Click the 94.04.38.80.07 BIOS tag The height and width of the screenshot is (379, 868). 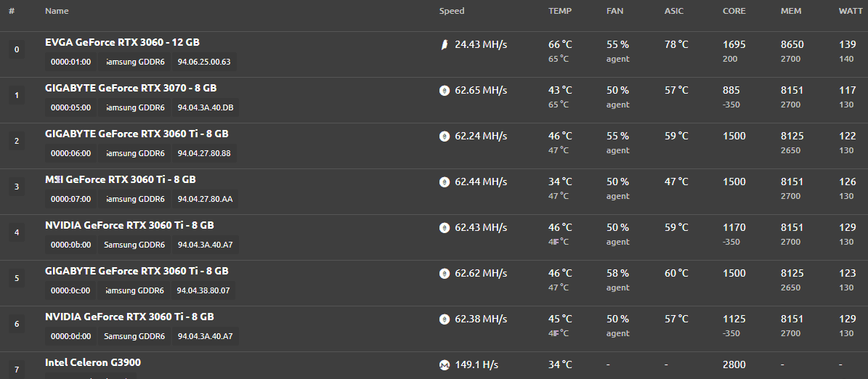tap(203, 291)
